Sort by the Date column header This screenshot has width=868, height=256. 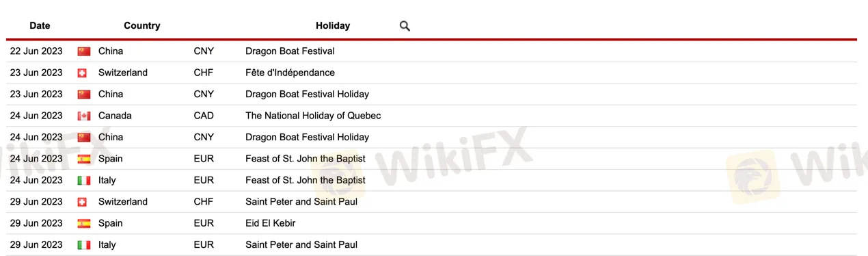40,25
